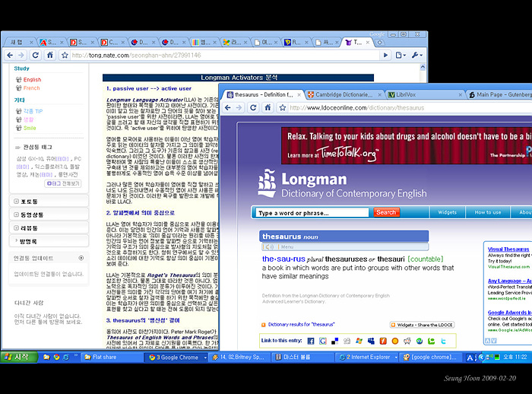Screen dimensions: 532x394
Task: Click Widgets - Share the LDOCE button
Action: tap(422, 325)
